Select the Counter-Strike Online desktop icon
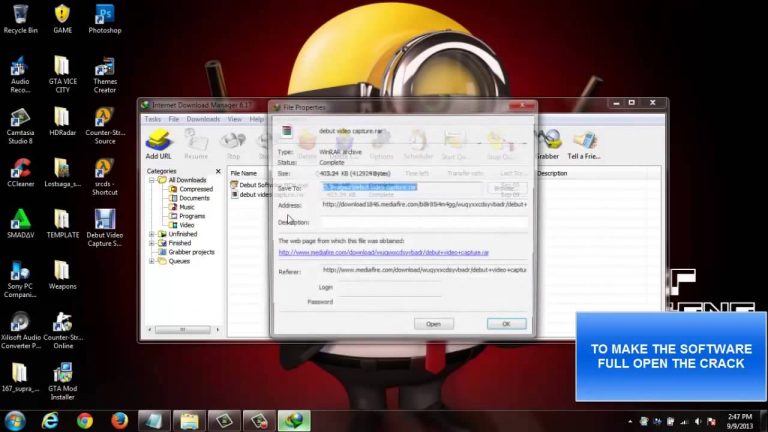 point(63,330)
